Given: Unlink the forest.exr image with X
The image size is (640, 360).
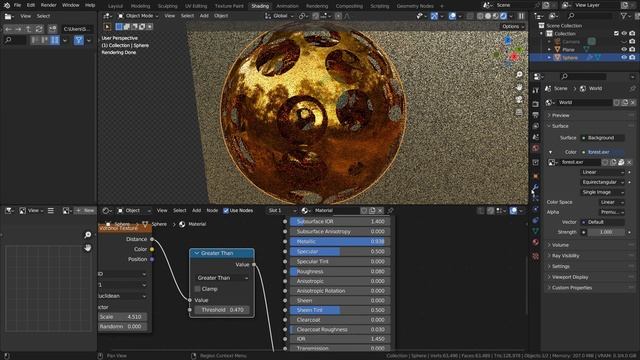Looking at the screenshot, I should coord(629,162).
